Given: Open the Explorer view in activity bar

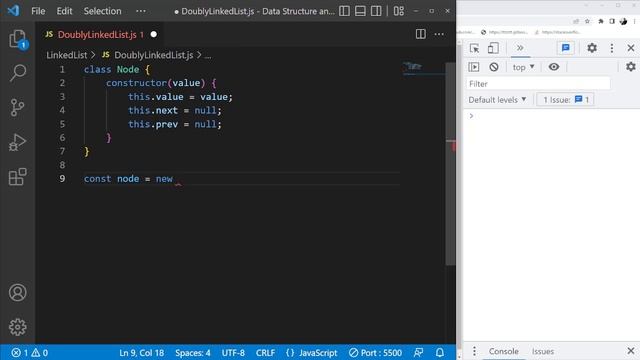Looking at the screenshot, I should tap(18, 40).
